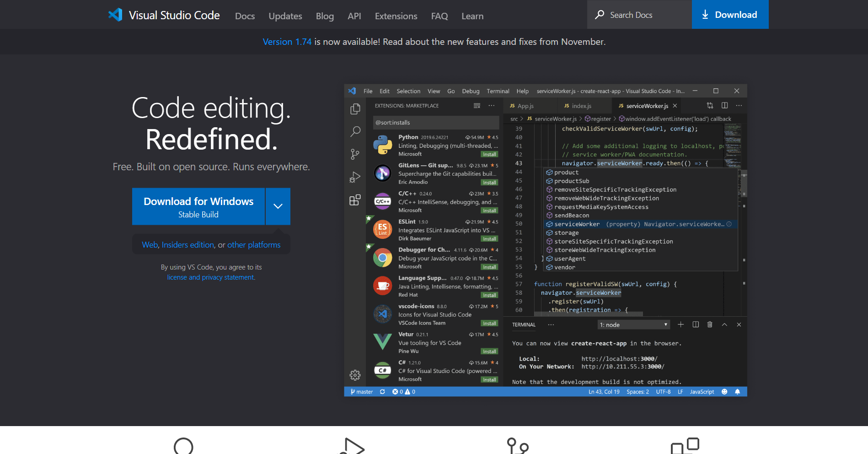Install the ESLint extension
This screenshot has height=454, width=868.
489,239
